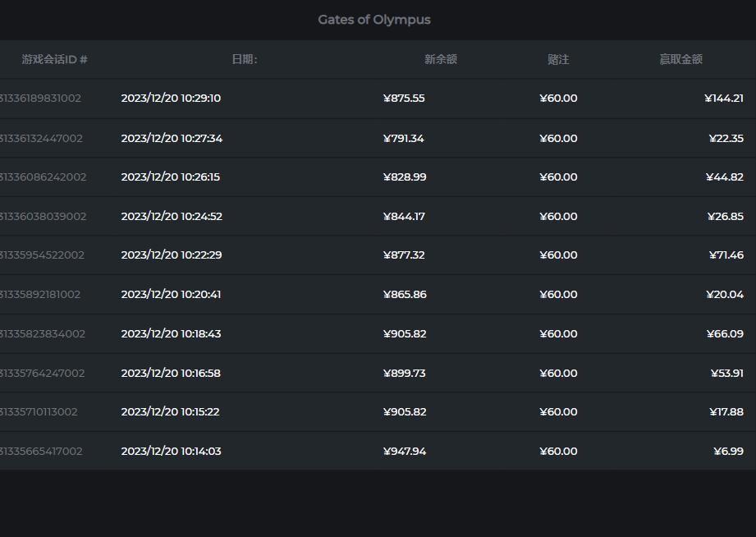
Task: Select session ID ending in 132447002
Action: 42,139
